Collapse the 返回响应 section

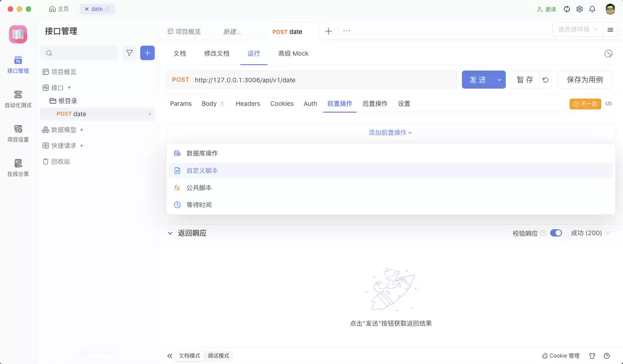click(x=170, y=233)
